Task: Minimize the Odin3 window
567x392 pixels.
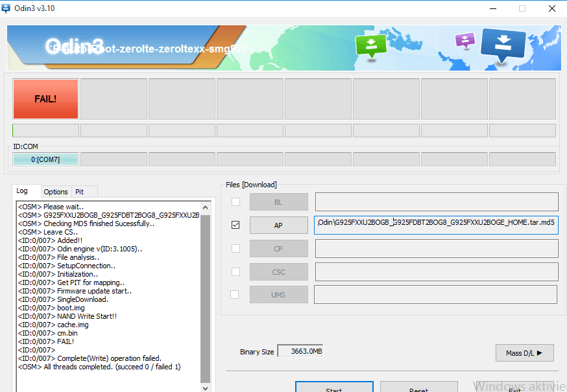Action: pyautogui.click(x=493, y=8)
